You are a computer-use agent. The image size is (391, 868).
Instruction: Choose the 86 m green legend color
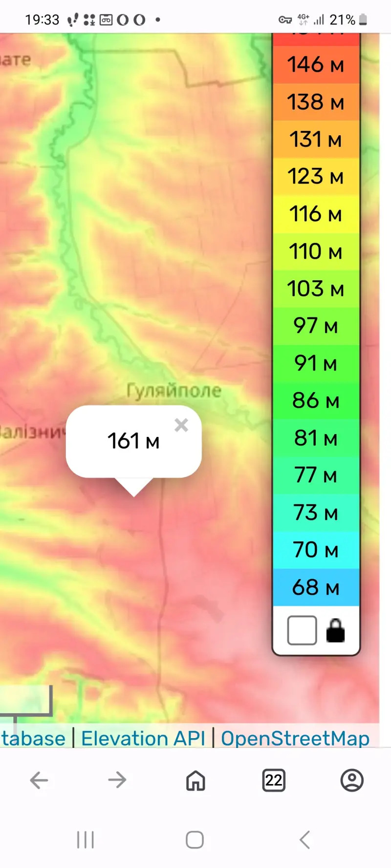point(316,400)
